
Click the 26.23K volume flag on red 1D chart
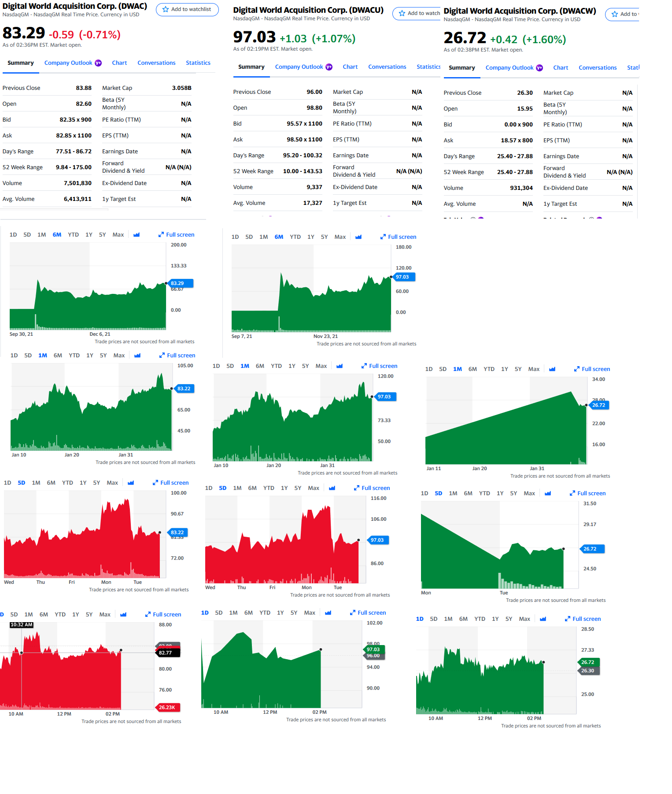tap(168, 708)
